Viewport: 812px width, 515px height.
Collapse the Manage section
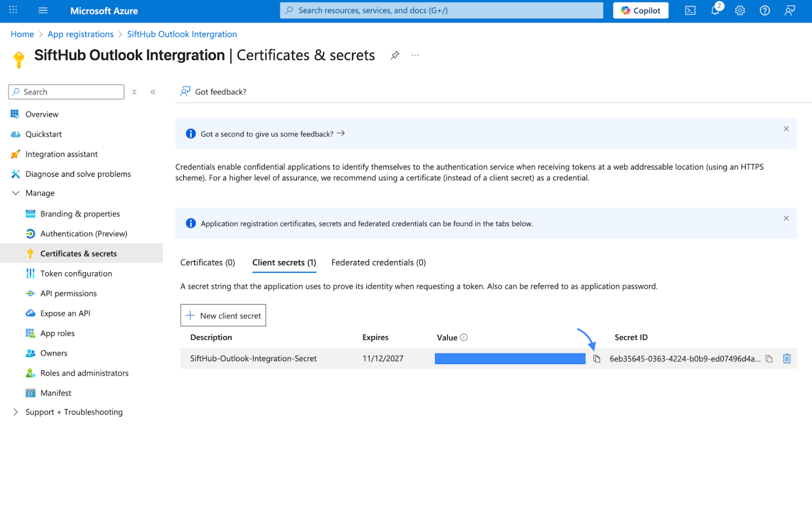[16, 194]
